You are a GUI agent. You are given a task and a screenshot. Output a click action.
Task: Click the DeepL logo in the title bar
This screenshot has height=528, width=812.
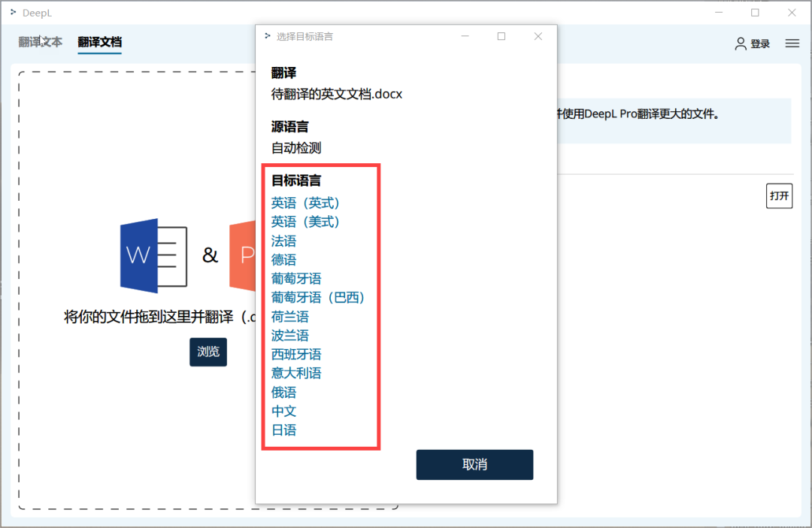(13, 13)
